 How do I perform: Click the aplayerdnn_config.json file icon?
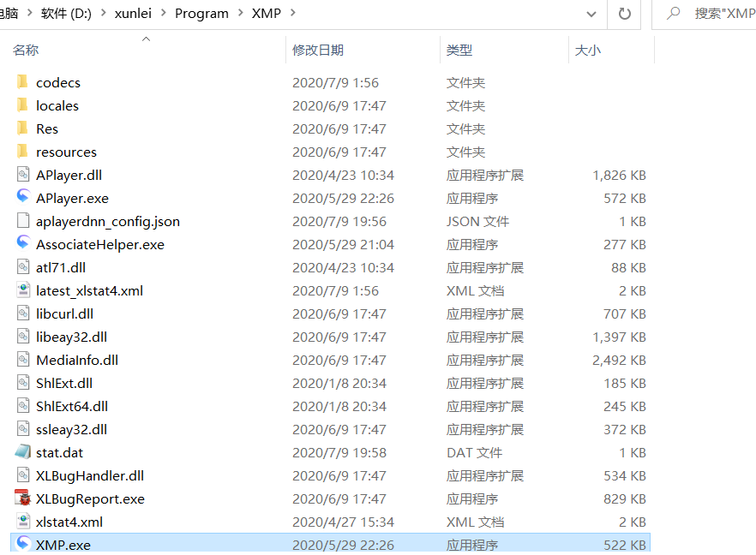click(23, 220)
